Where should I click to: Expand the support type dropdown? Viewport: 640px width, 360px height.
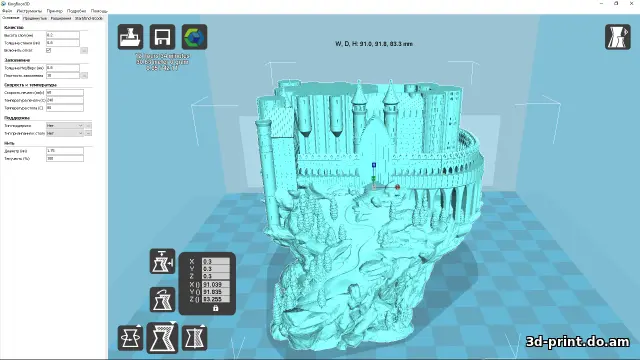(65, 125)
